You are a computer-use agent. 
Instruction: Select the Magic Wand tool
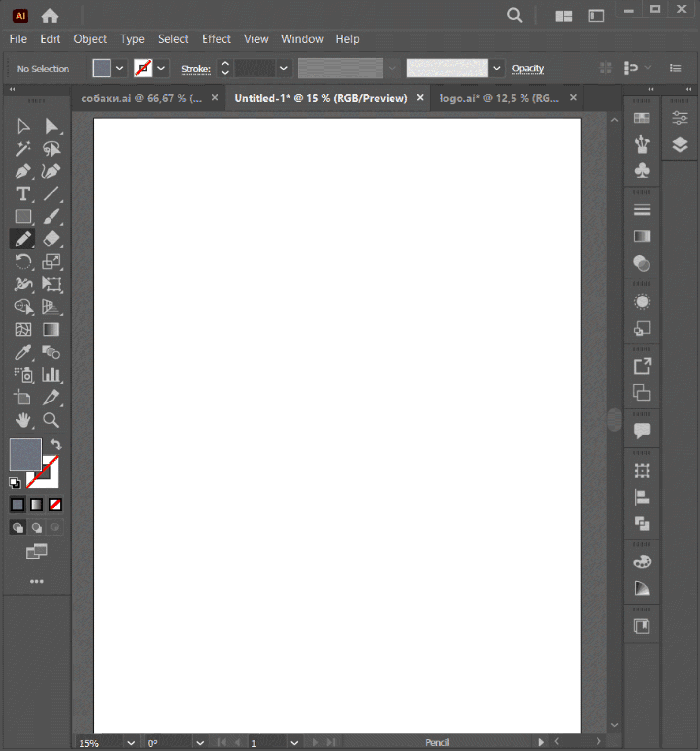22,149
